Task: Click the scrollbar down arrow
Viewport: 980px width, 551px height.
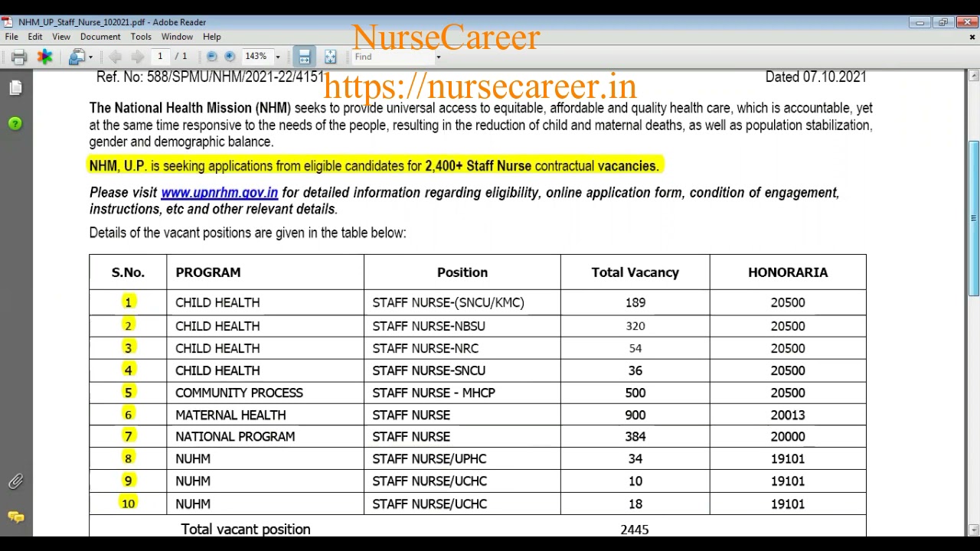Action: [973, 530]
